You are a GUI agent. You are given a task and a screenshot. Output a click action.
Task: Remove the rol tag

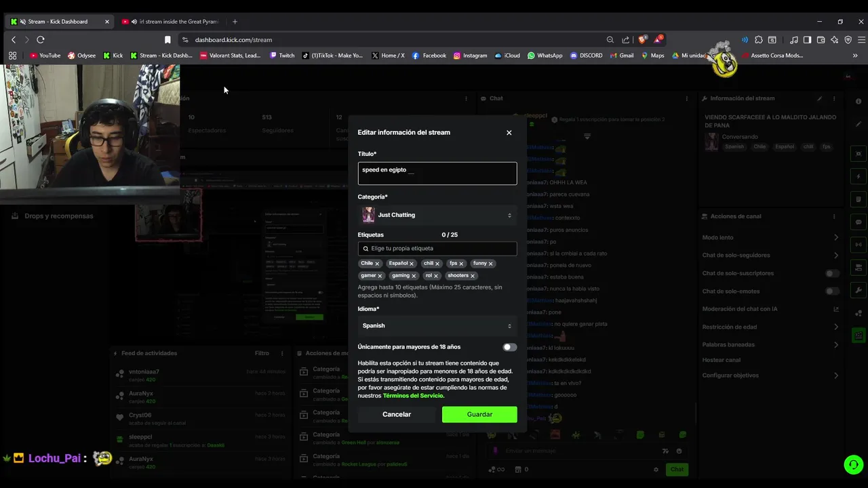coord(435,276)
